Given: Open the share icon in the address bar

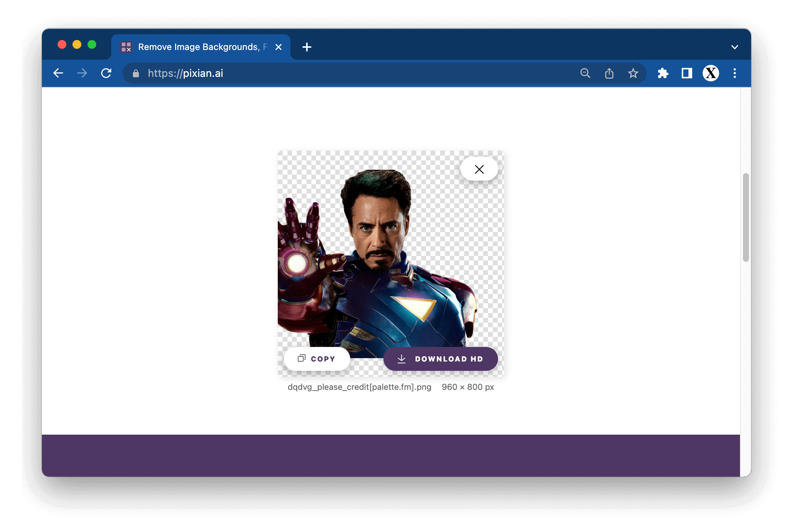Looking at the screenshot, I should [x=609, y=73].
